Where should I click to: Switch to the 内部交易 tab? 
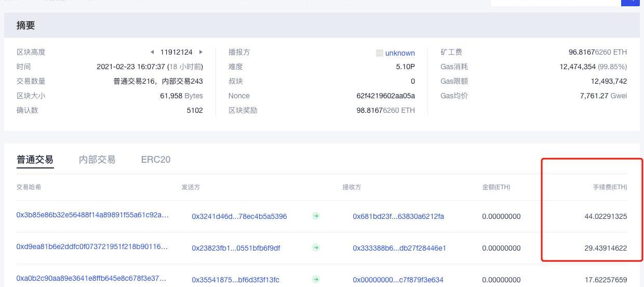tap(97, 160)
